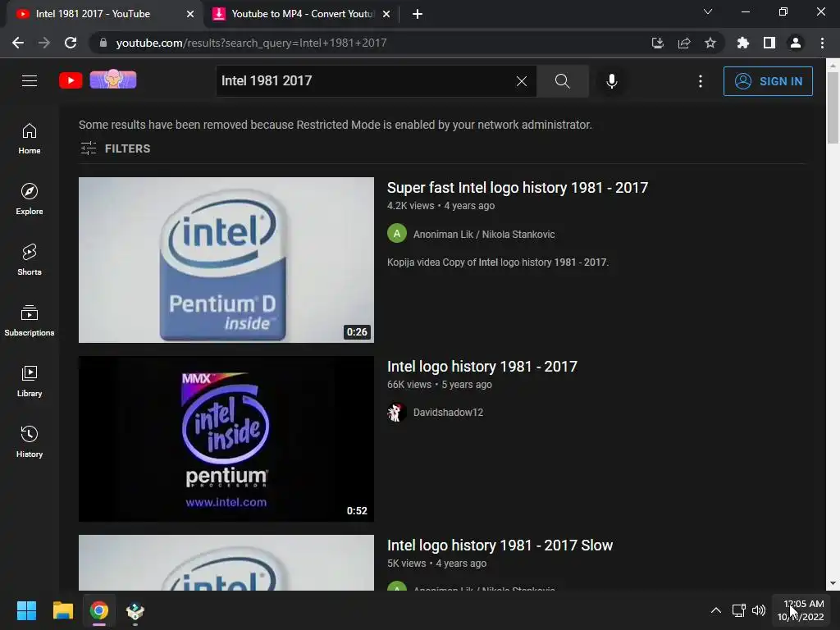Open Explore in sidebar
The image size is (840, 630).
coord(30,199)
